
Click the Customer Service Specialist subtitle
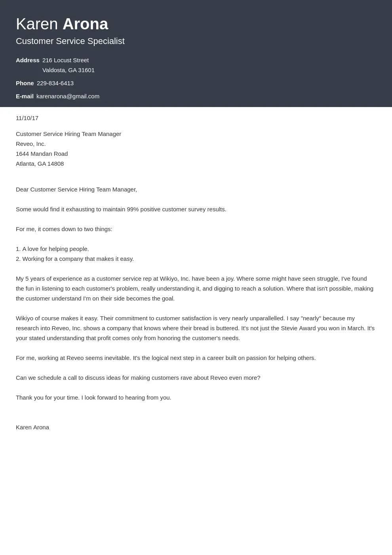70,41
